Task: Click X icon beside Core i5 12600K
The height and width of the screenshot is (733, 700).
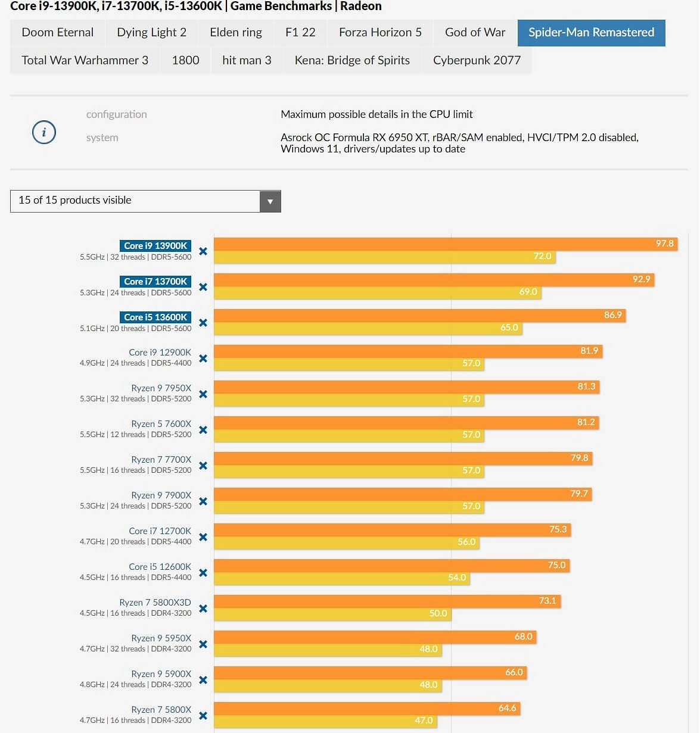Action: click(x=203, y=573)
